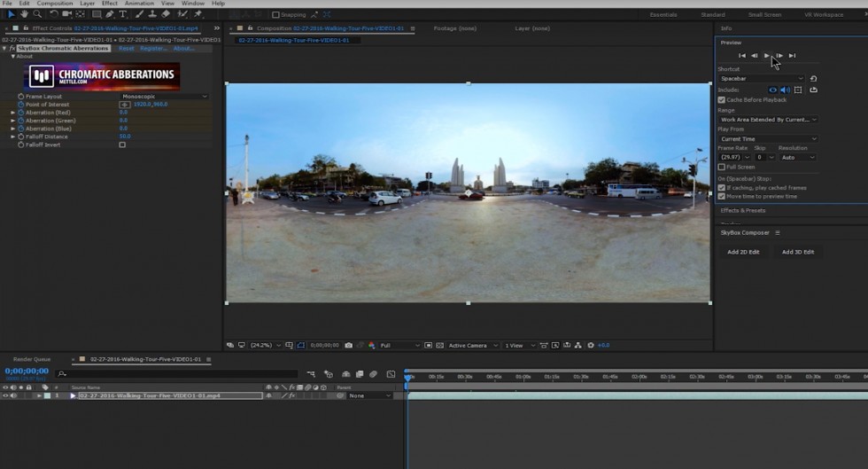Open the Animation menu
Screen dimensions: 868x469
click(139, 4)
